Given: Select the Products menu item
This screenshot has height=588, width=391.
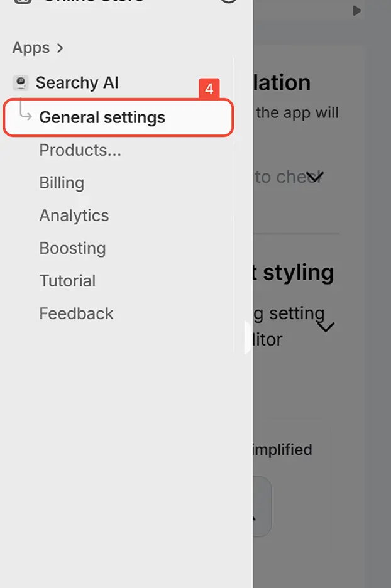Looking at the screenshot, I should (80, 150).
